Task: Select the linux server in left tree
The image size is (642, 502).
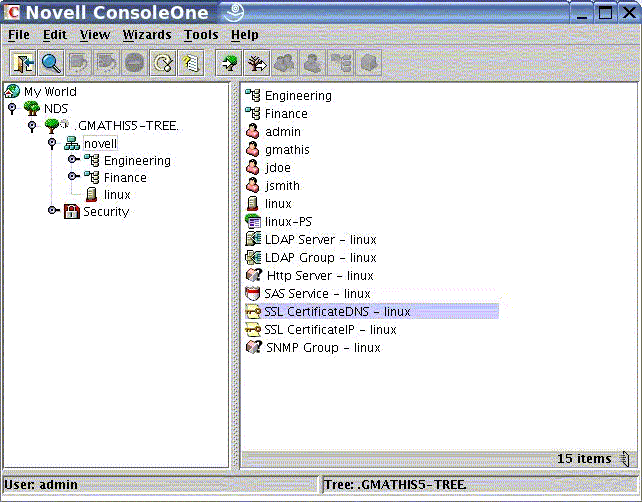Action: pos(117,195)
